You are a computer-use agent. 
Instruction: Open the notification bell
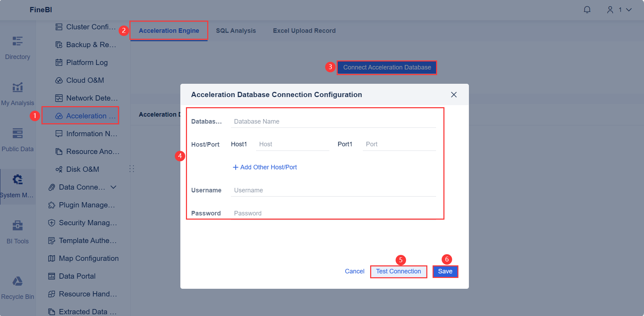pos(587,10)
